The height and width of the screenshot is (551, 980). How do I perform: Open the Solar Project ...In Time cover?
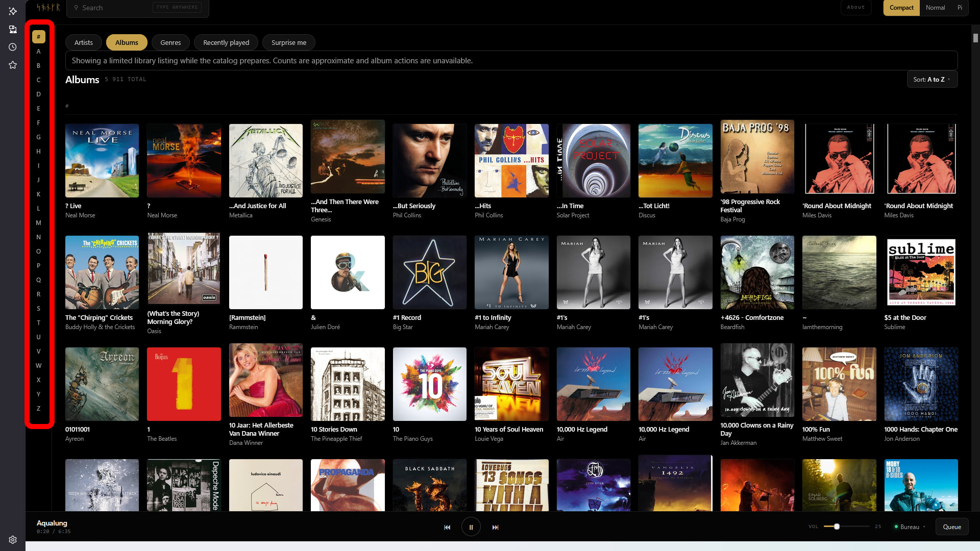594,161
